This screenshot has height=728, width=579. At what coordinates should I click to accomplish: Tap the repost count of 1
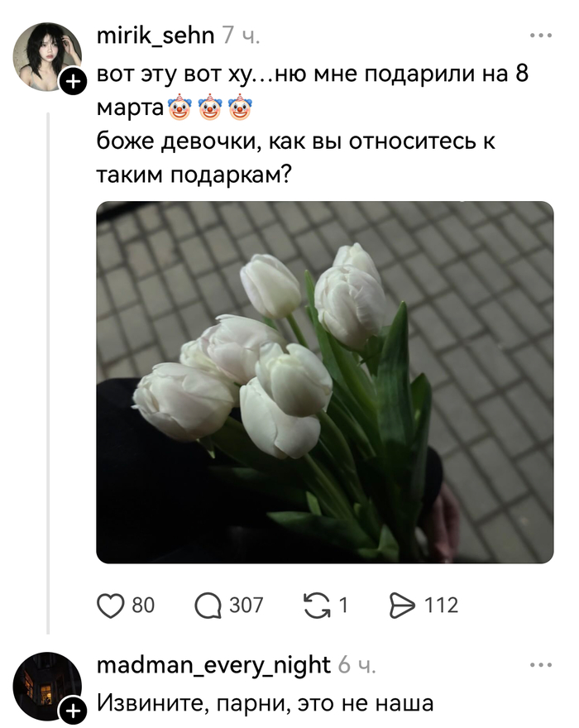pos(343,606)
